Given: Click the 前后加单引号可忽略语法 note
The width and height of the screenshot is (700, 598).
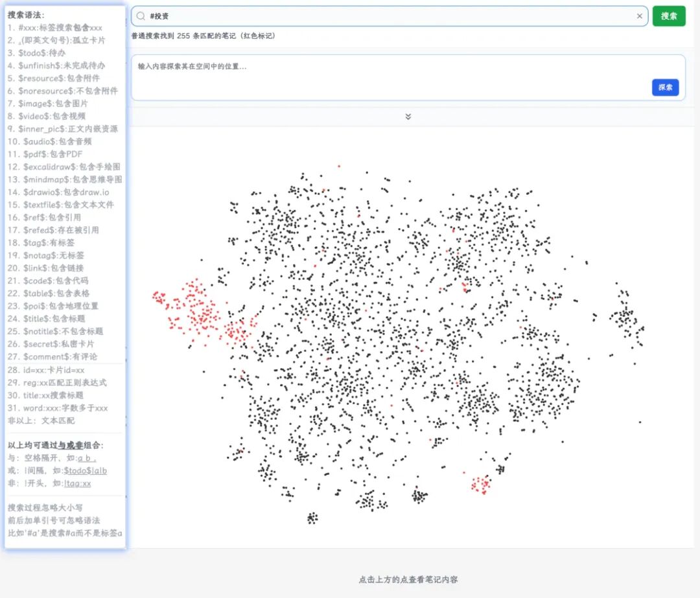Looking at the screenshot, I should click(54, 520).
